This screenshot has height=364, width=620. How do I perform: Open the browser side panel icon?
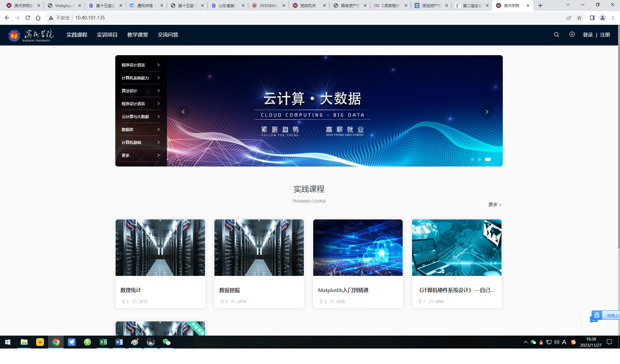coord(592,18)
